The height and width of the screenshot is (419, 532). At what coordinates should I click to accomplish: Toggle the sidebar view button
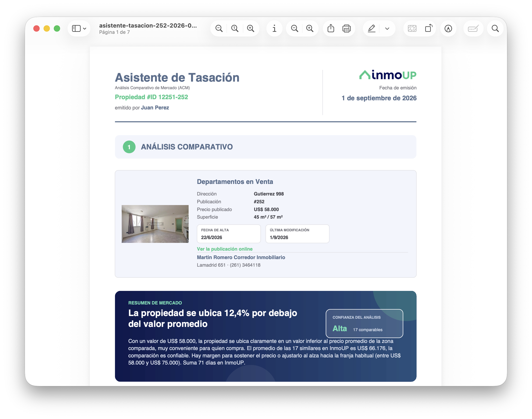pos(76,28)
